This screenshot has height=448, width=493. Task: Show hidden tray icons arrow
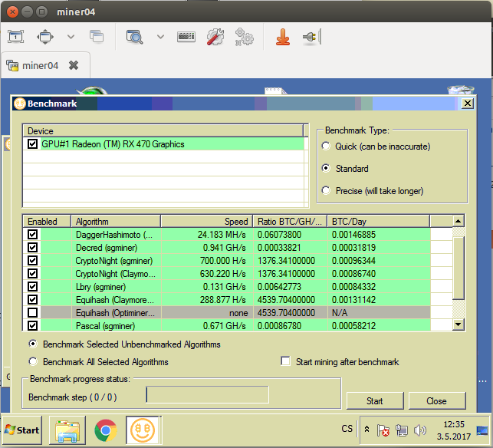tap(366, 429)
